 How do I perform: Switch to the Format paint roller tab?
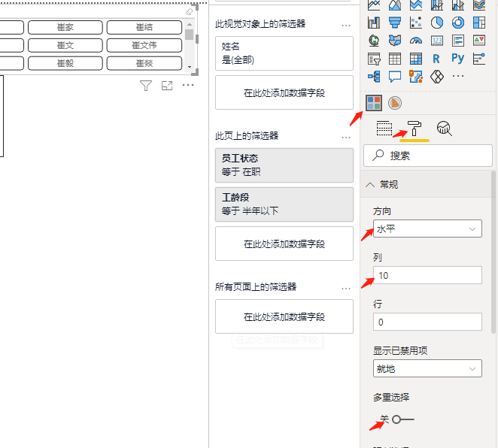click(x=414, y=129)
